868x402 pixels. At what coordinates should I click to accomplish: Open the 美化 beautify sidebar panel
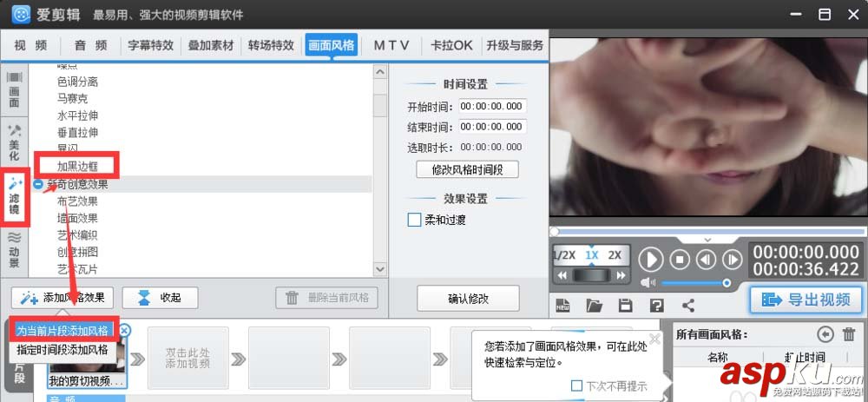15,143
